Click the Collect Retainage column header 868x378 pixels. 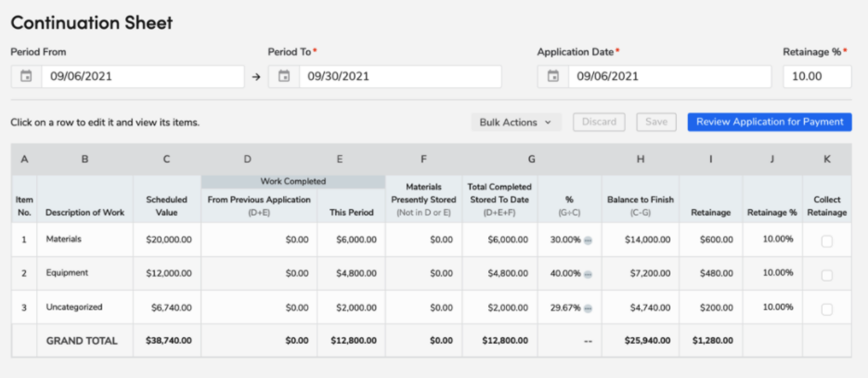(827, 206)
